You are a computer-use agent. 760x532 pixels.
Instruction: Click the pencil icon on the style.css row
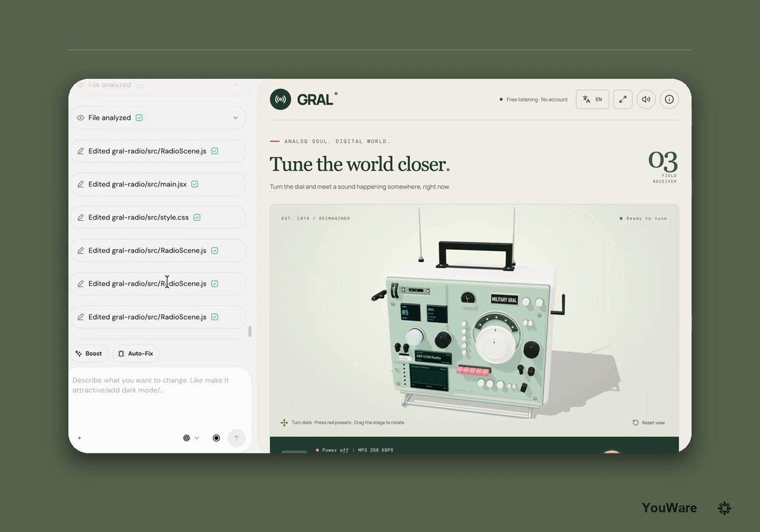[x=81, y=217]
